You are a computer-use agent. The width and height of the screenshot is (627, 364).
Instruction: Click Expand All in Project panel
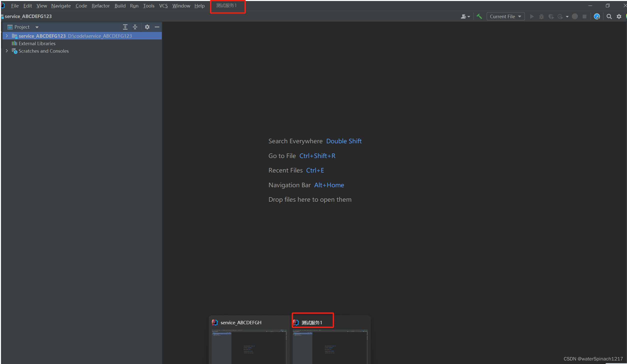[125, 27]
